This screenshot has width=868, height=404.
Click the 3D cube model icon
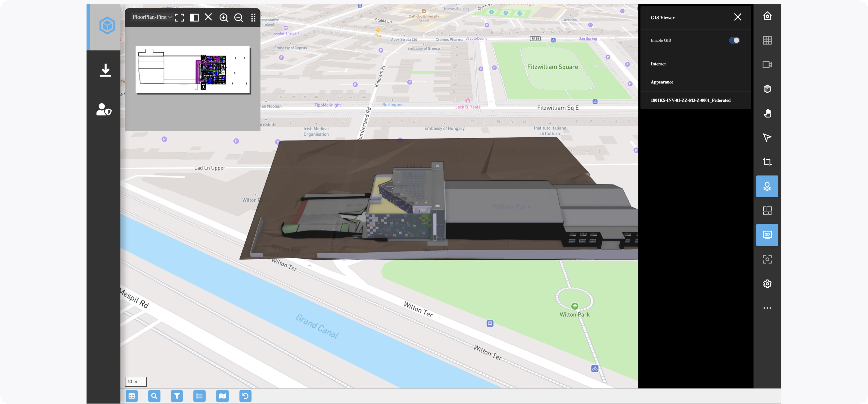(767, 89)
